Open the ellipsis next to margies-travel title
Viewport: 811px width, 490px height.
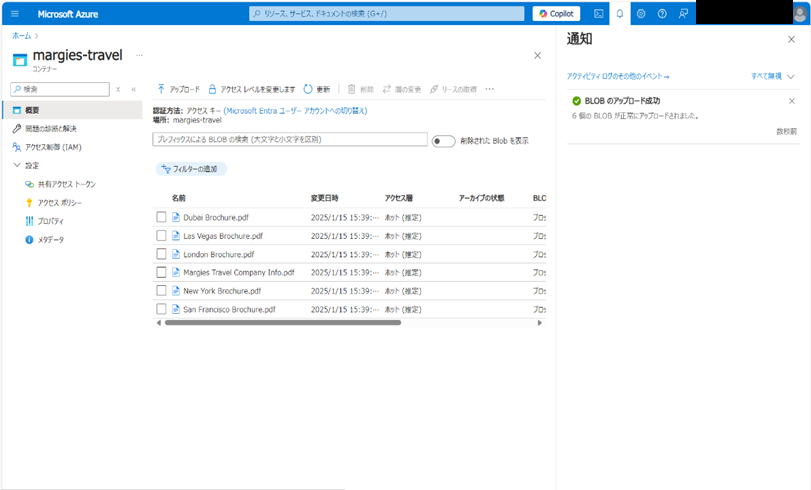(x=139, y=55)
